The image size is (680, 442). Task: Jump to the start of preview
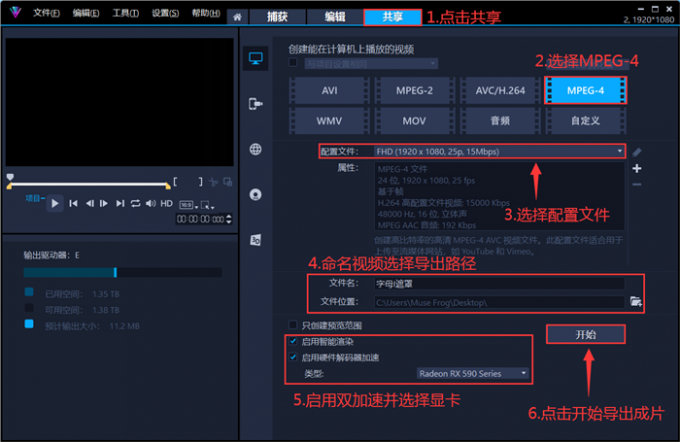73,203
